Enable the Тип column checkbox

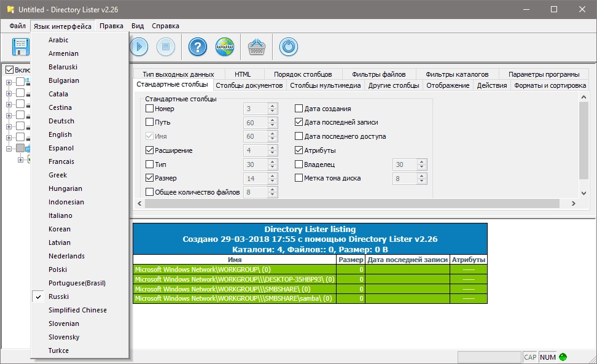150,165
